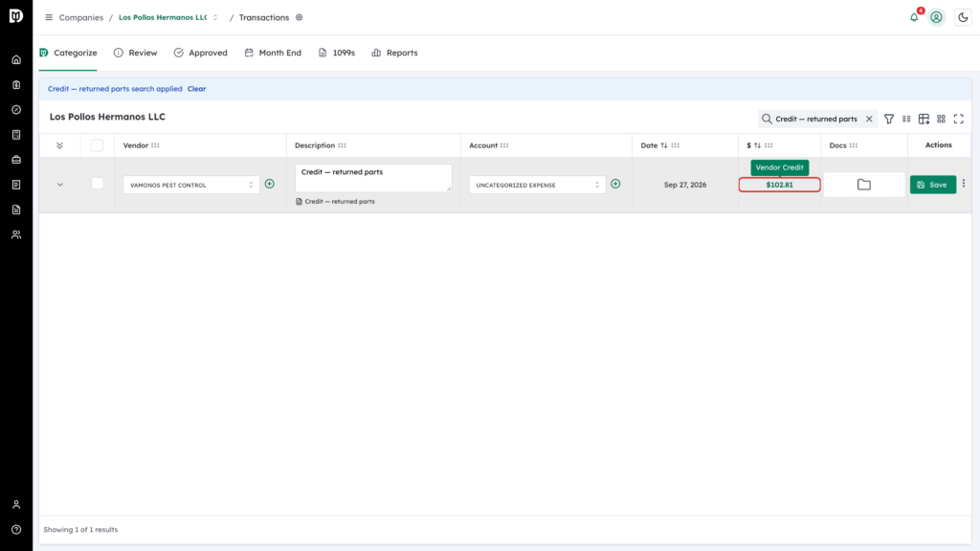Click the Los Pollos Hermanos LLC table title
The height and width of the screenshot is (551, 980).
tap(107, 117)
